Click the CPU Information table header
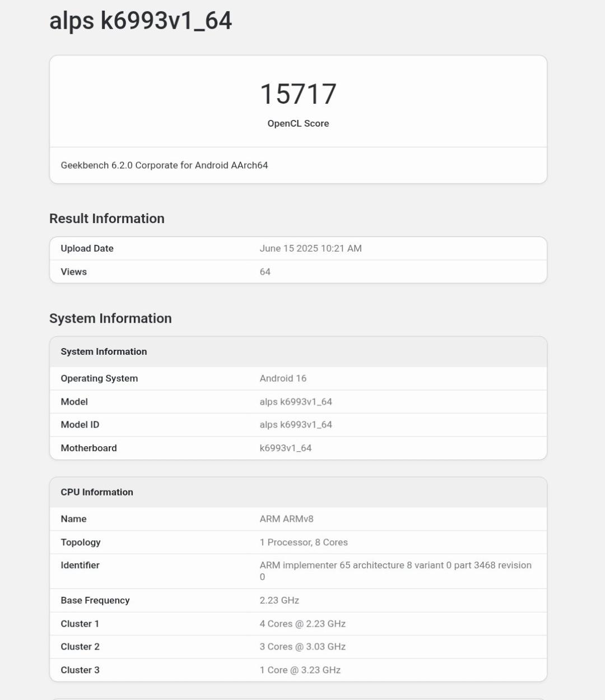Screen dimensions: 605x700 (x=298, y=492)
